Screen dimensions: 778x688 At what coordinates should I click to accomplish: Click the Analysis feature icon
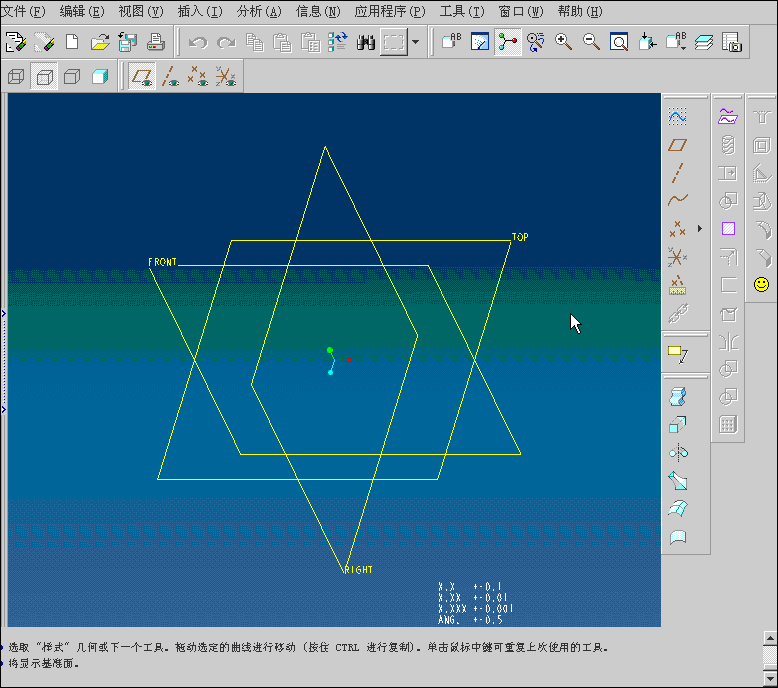click(677, 285)
